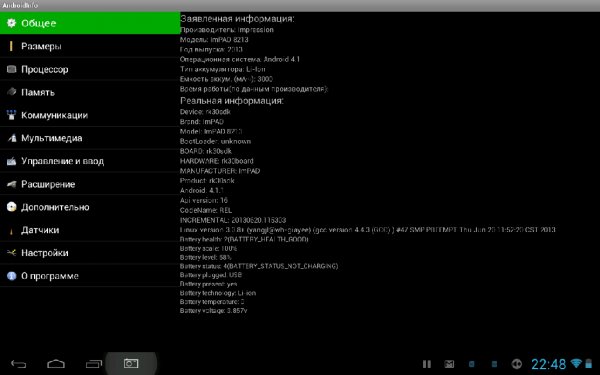Tap the image notification icon in status bar

click(449, 364)
